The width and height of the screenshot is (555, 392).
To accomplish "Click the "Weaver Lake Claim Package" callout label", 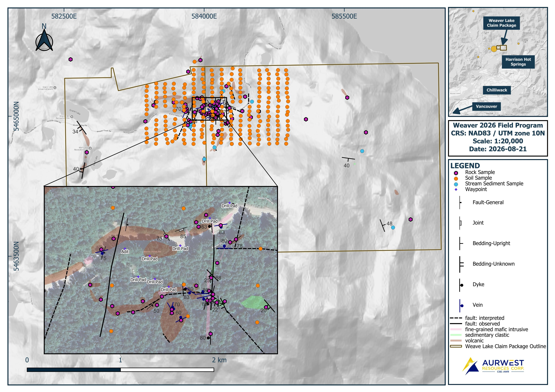I will pos(501,23).
